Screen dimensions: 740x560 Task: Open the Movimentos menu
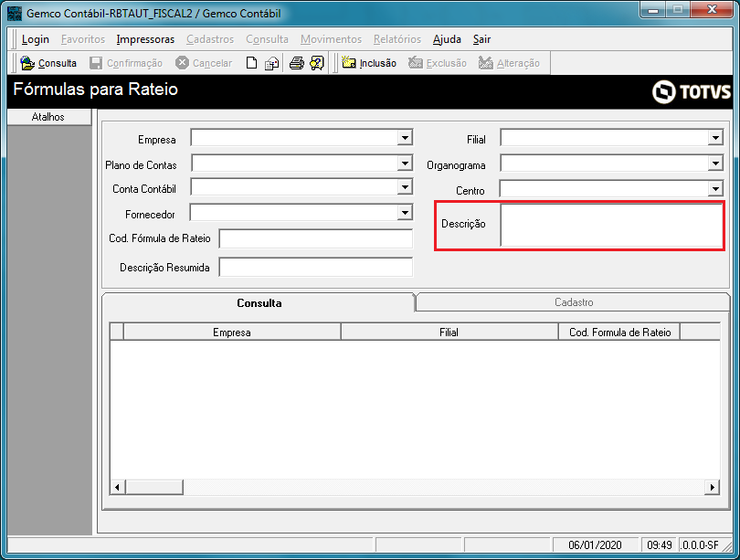(x=331, y=39)
